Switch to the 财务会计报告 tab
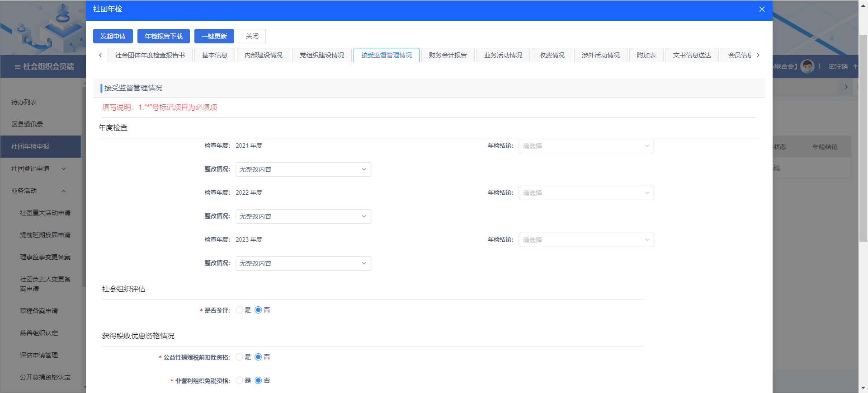Screen dimensions: 868x393 pyautogui.click(x=448, y=55)
